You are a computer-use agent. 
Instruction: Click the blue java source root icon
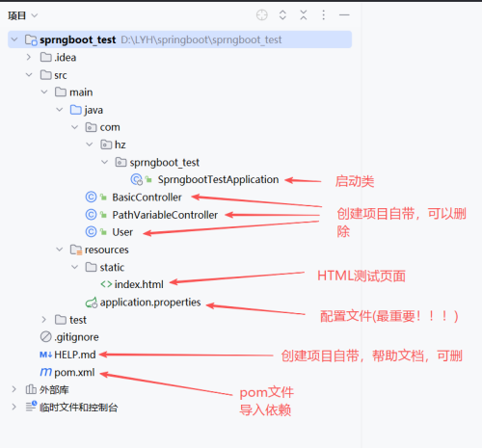tap(76, 110)
